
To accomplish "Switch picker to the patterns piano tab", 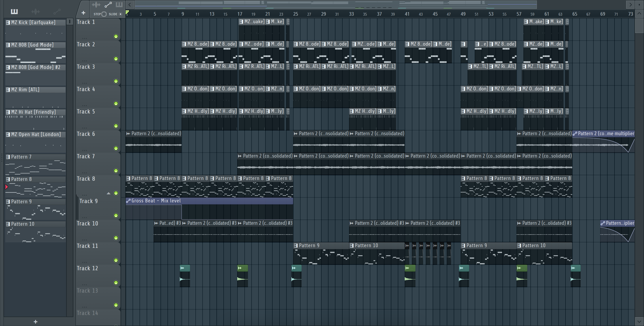I will point(14,11).
